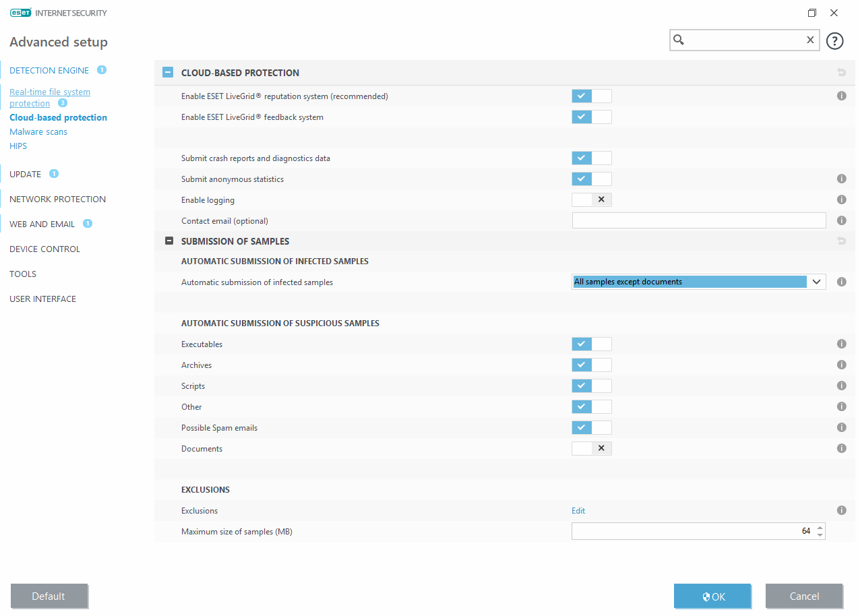Viewport: 858px width, 616px height.
Task: Click info icon for LiveGrid reputation system
Action: 841,96
